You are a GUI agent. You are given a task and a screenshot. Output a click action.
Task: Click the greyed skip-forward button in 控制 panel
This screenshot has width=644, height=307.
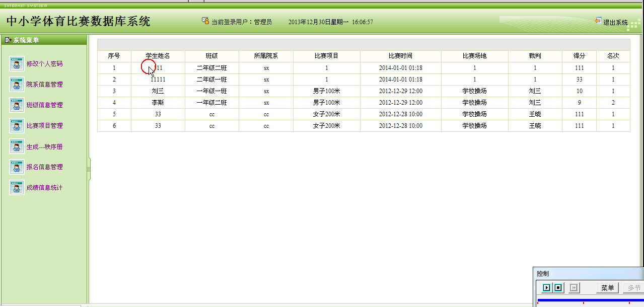click(575, 288)
